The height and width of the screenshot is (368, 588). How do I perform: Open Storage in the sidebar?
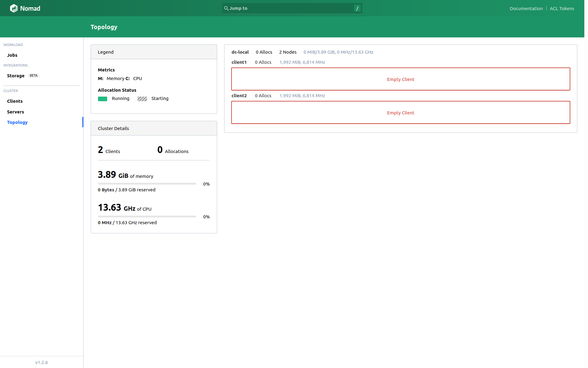pyautogui.click(x=16, y=76)
